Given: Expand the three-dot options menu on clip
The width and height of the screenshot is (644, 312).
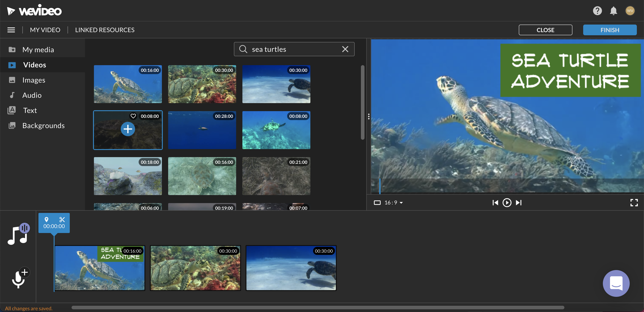Looking at the screenshot, I should pyautogui.click(x=369, y=116).
